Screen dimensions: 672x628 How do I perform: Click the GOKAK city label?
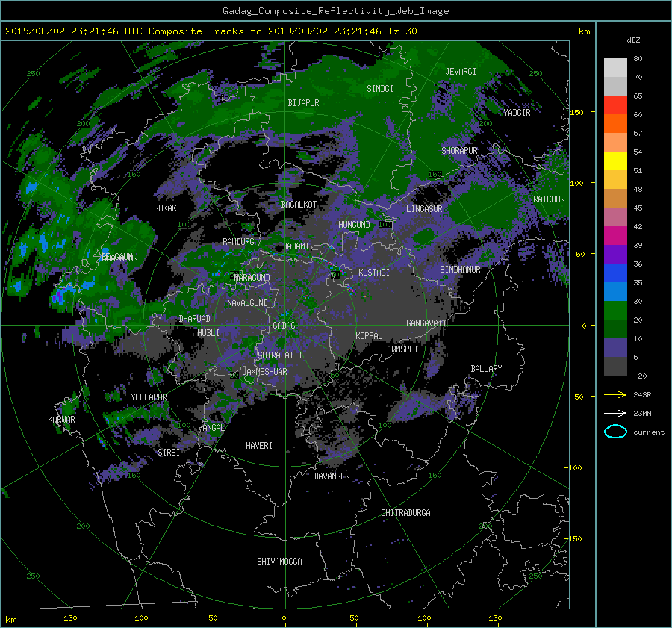pyautogui.click(x=165, y=208)
